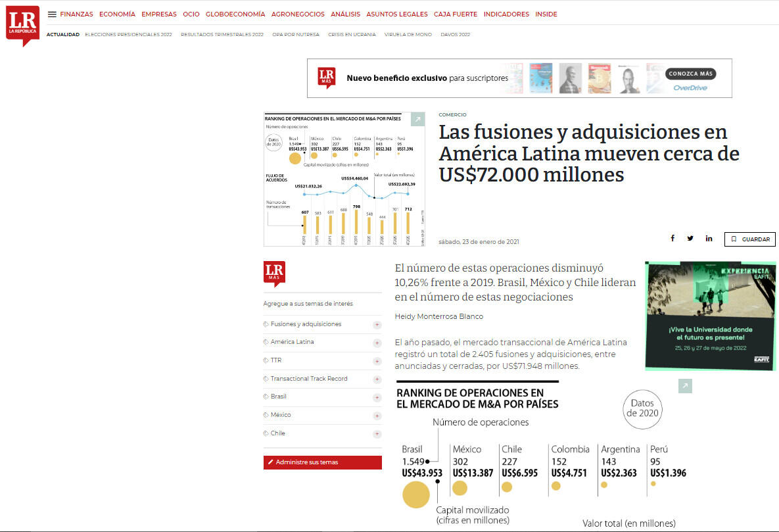Share article on Twitter

coord(690,238)
